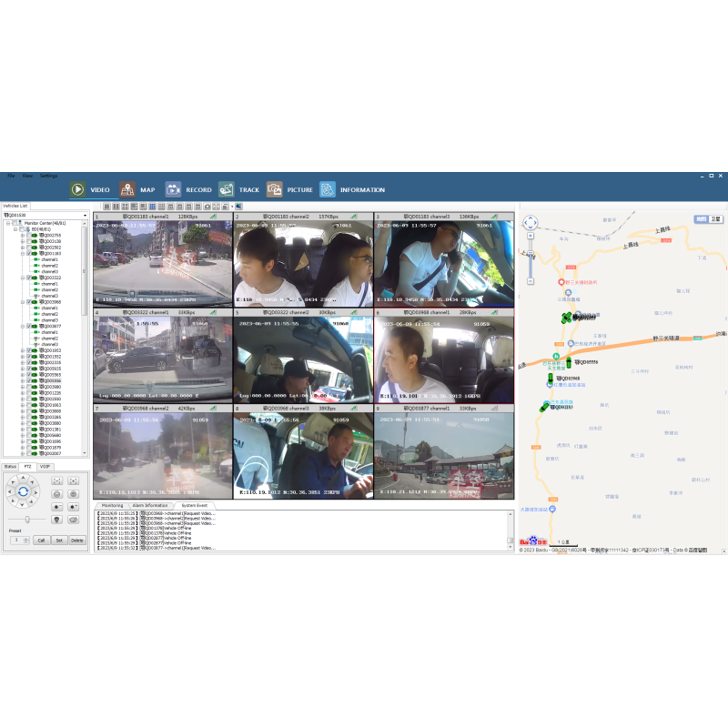
Task: Click the map pan compass control
Action: coord(531,223)
